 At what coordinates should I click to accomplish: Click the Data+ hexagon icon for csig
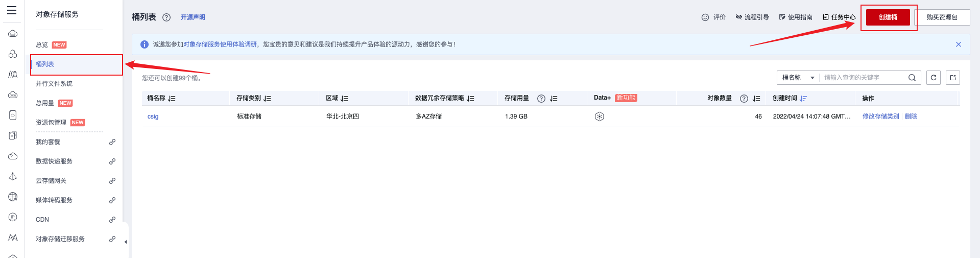600,116
